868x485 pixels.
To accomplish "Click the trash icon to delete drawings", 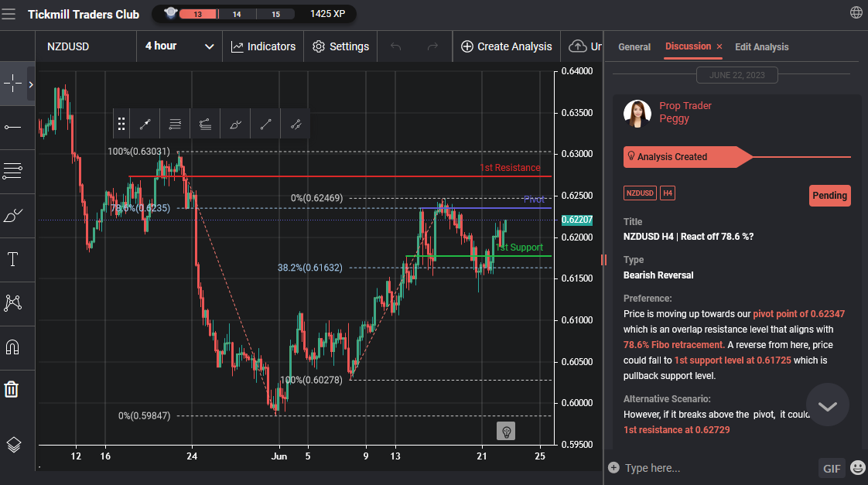I will 12,389.
